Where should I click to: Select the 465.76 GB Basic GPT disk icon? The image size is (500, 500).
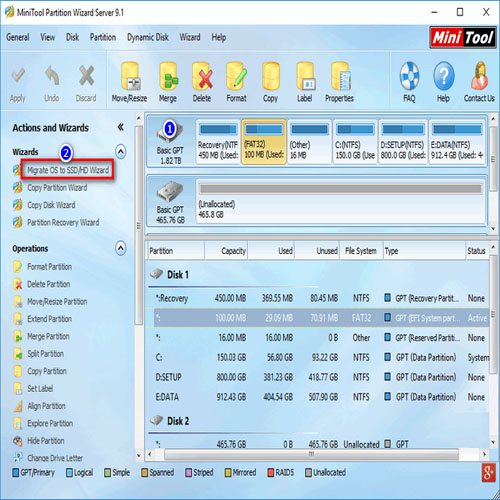(170, 192)
